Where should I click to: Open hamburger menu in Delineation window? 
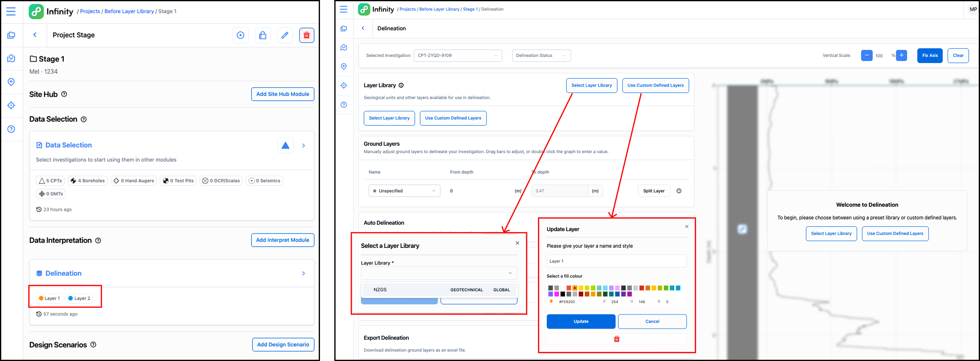tap(344, 9)
